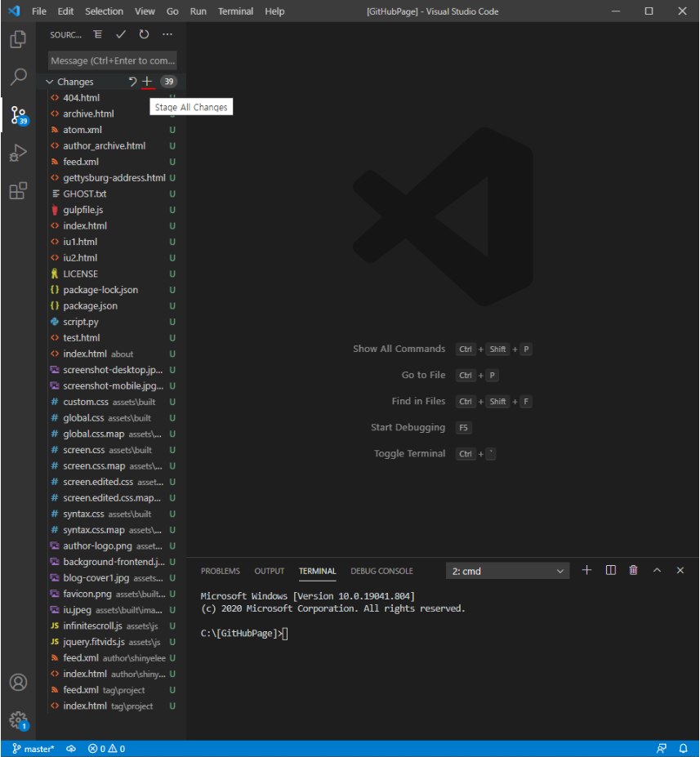The width and height of the screenshot is (700, 757).
Task: Select package.json file
Action: [114, 305]
